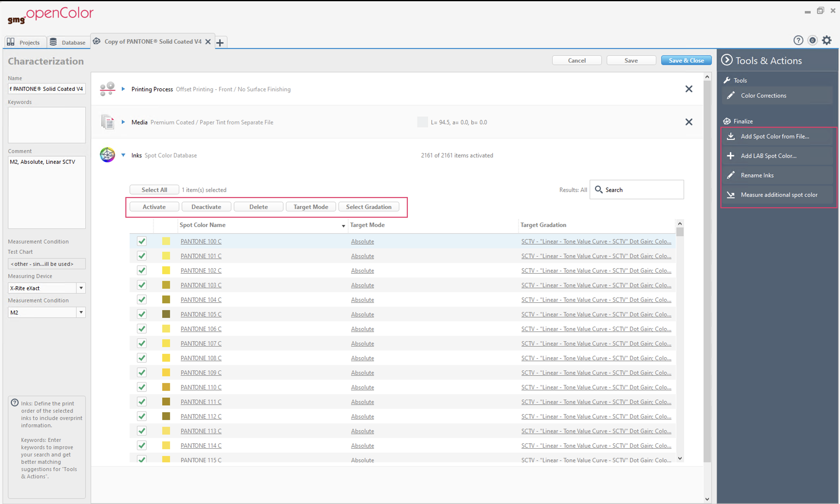Click into the Search field
Viewport: 840px width, 504px height.
[x=637, y=189]
